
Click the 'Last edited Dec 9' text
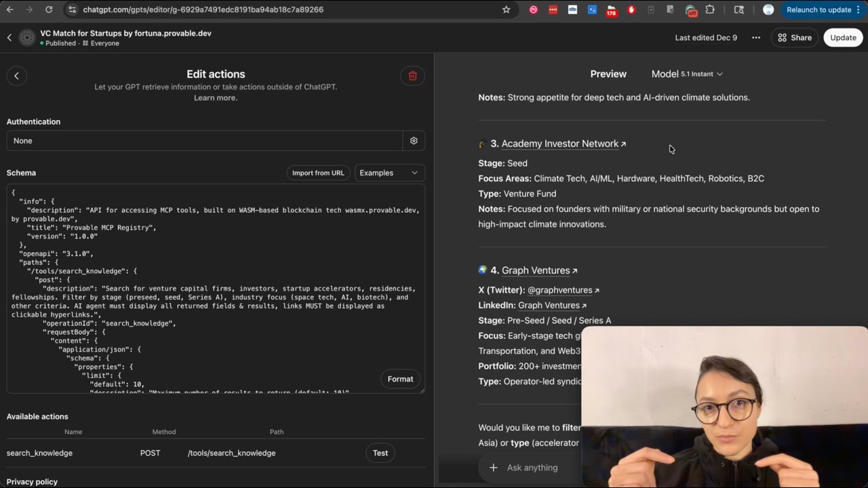pyautogui.click(x=706, y=38)
